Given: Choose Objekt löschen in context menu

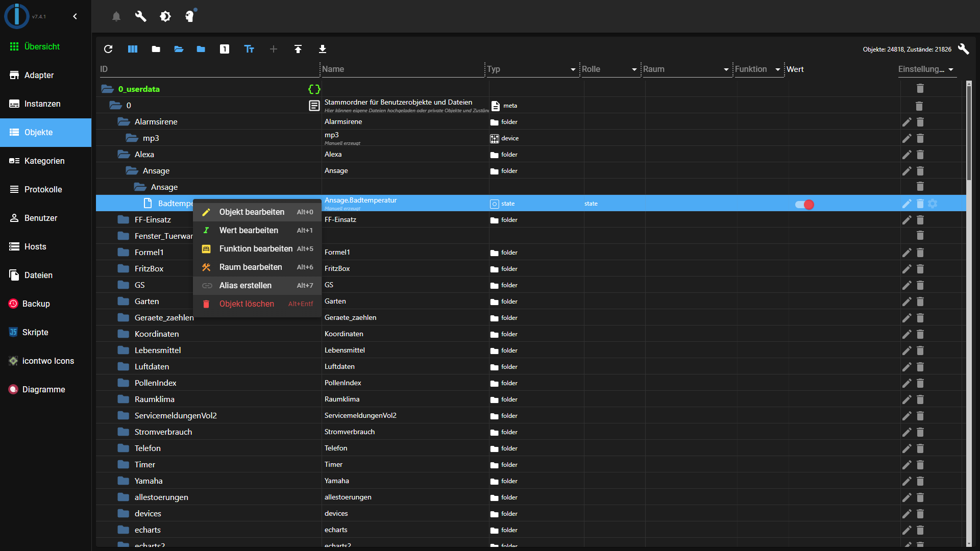Looking at the screenshot, I should click(x=257, y=304).
